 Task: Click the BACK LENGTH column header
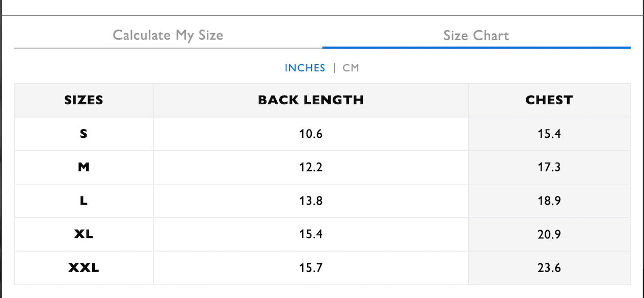[311, 100]
